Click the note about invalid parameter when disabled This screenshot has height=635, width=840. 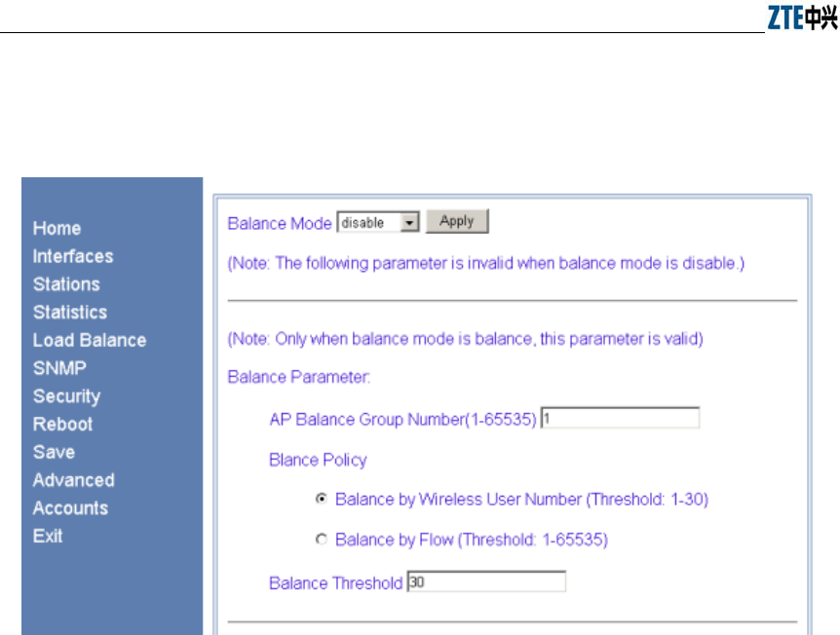486,263
